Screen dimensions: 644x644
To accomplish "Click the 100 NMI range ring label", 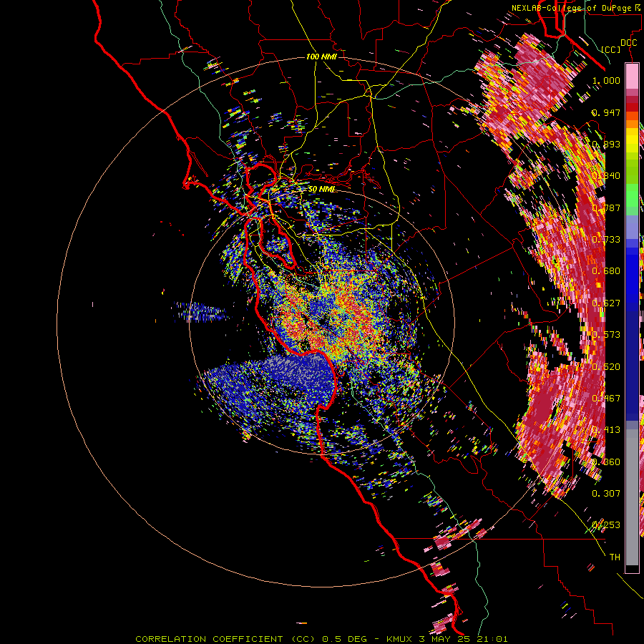I will pyautogui.click(x=321, y=57).
